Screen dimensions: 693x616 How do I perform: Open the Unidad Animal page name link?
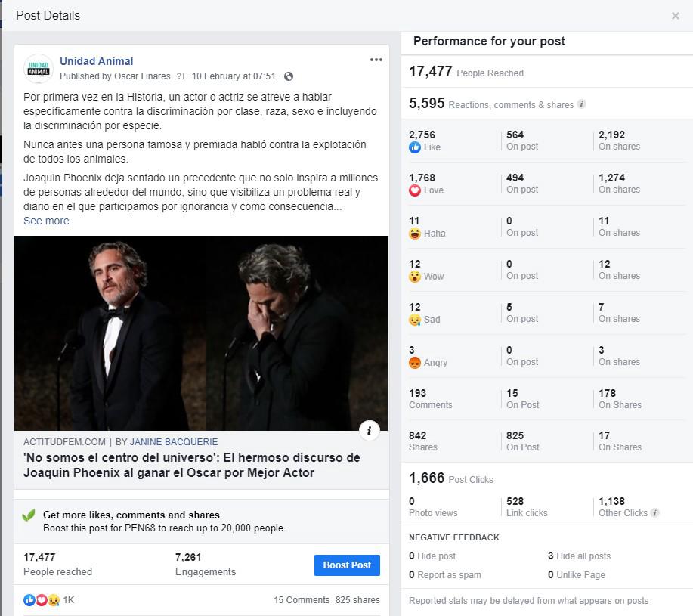(96, 61)
